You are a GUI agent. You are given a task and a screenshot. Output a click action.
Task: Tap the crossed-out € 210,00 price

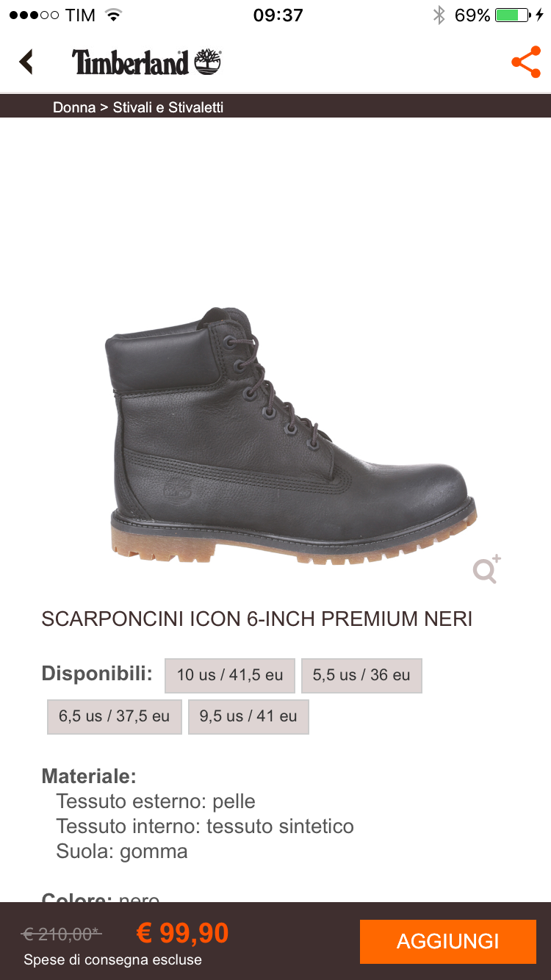point(62,934)
